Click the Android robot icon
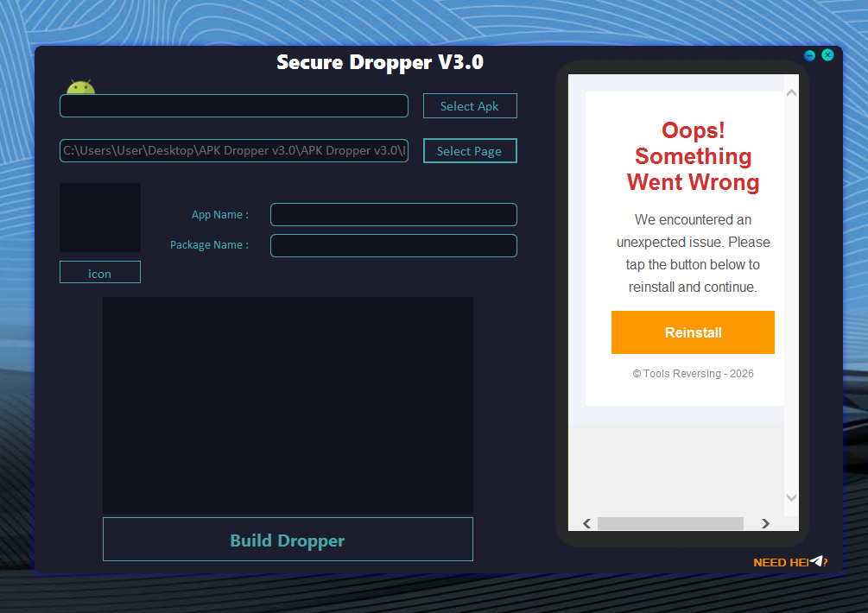This screenshot has height=613, width=868. coord(79,85)
